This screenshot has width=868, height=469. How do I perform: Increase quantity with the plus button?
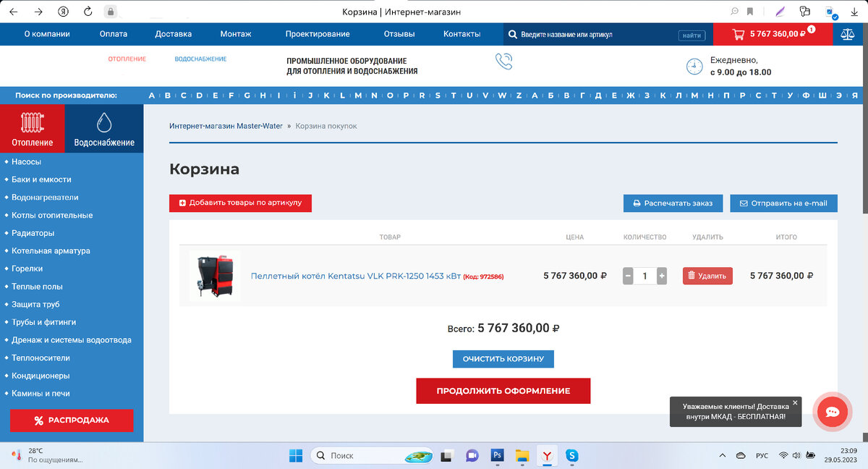coord(662,276)
